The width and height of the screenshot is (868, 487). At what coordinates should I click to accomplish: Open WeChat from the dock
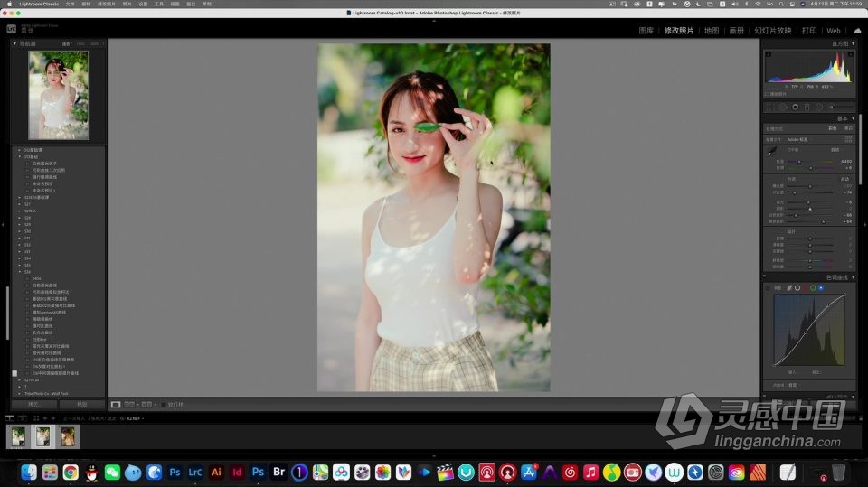click(x=112, y=472)
